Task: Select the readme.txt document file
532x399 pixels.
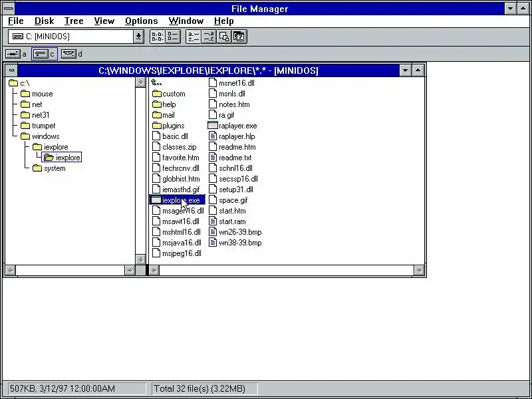Action: point(230,158)
